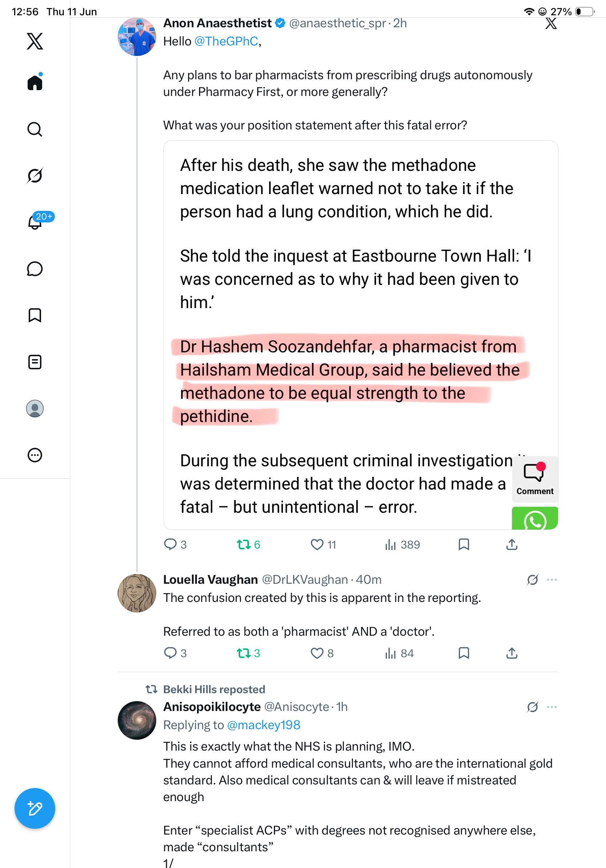
Task: Open the @mackey198 reply mention
Action: point(264,725)
